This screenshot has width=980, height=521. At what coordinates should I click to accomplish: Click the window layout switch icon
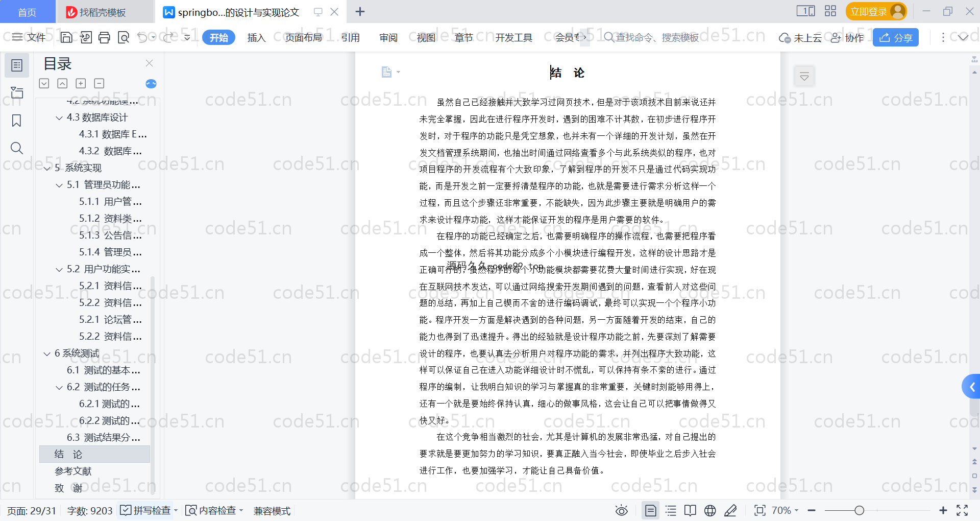tap(805, 11)
